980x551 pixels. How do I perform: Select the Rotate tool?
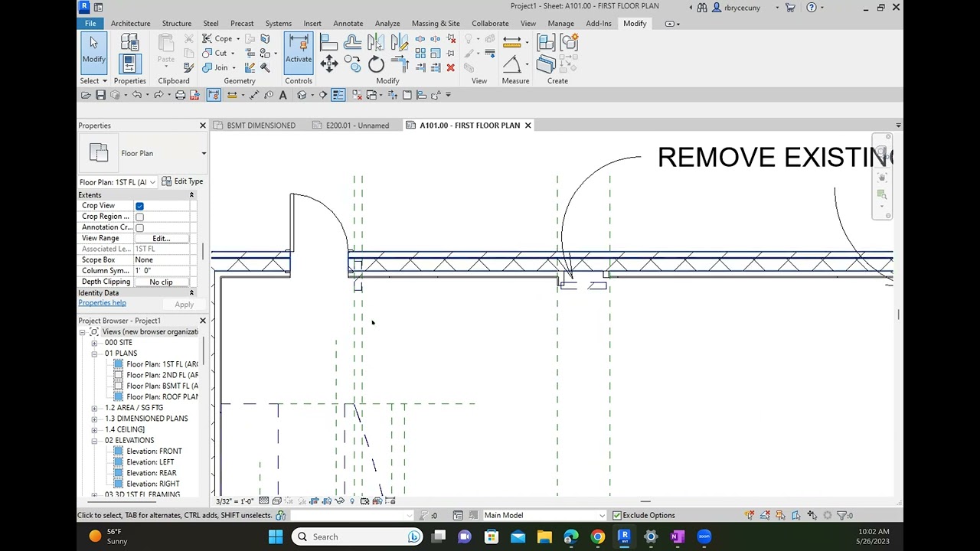click(376, 65)
